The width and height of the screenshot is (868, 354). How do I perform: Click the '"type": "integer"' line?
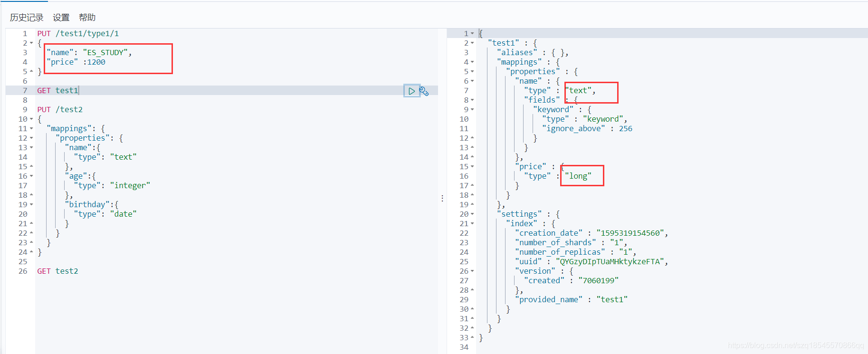click(x=112, y=185)
